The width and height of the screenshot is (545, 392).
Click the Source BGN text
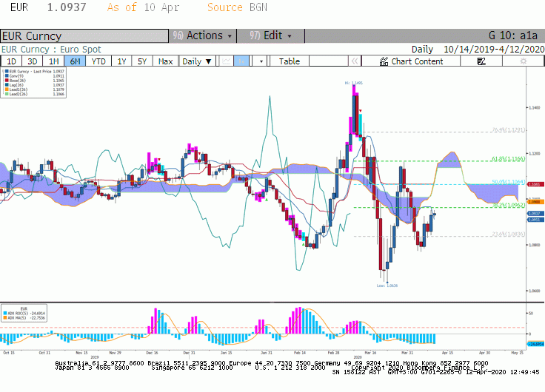[237, 7]
